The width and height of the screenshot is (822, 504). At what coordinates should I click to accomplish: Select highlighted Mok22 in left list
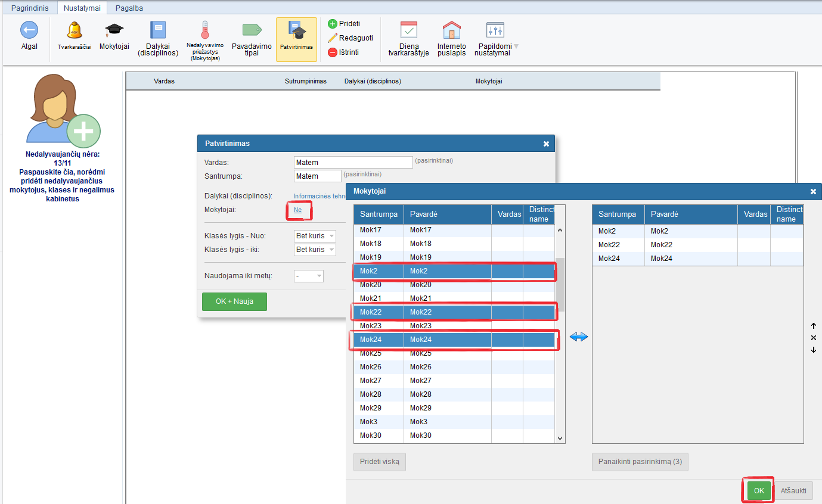pos(454,312)
